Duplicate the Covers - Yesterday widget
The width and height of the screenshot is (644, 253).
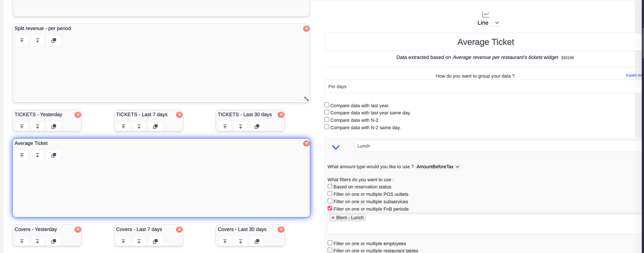[53, 241]
